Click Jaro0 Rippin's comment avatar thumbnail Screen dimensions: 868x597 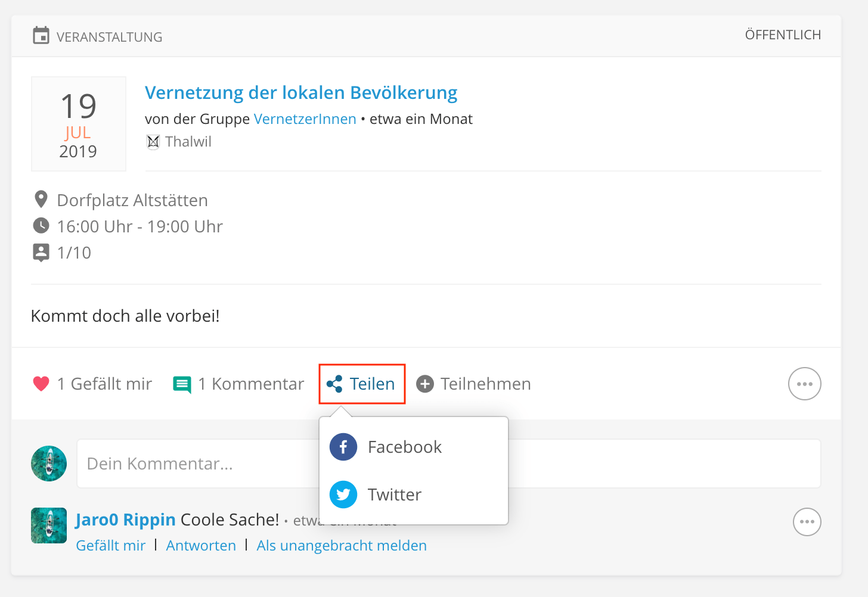49,526
